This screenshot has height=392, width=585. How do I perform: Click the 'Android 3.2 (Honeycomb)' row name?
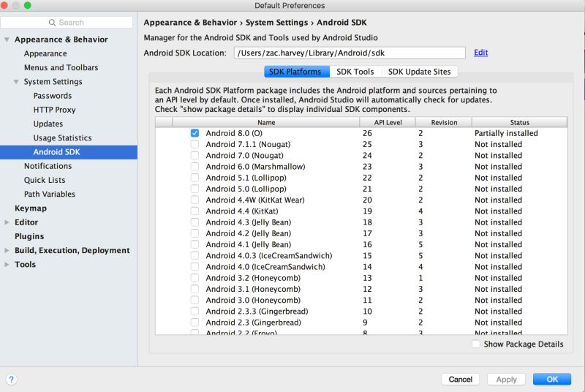[253, 278]
